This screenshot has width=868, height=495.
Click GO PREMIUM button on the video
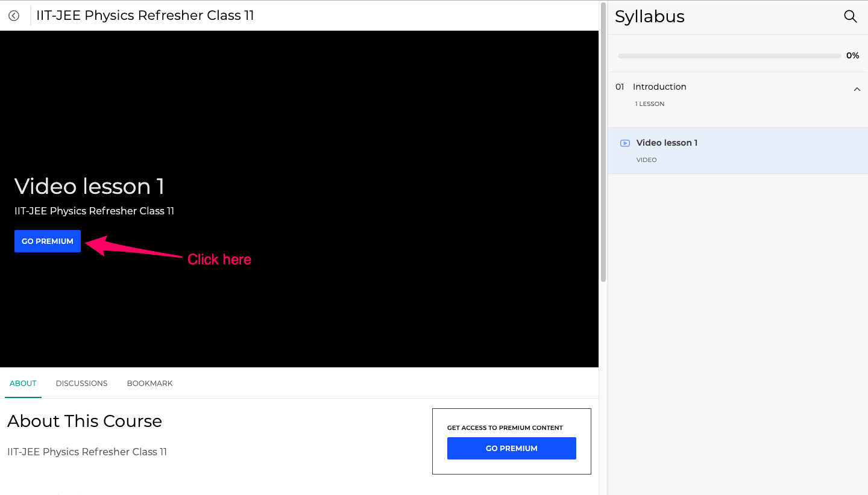[x=48, y=241]
